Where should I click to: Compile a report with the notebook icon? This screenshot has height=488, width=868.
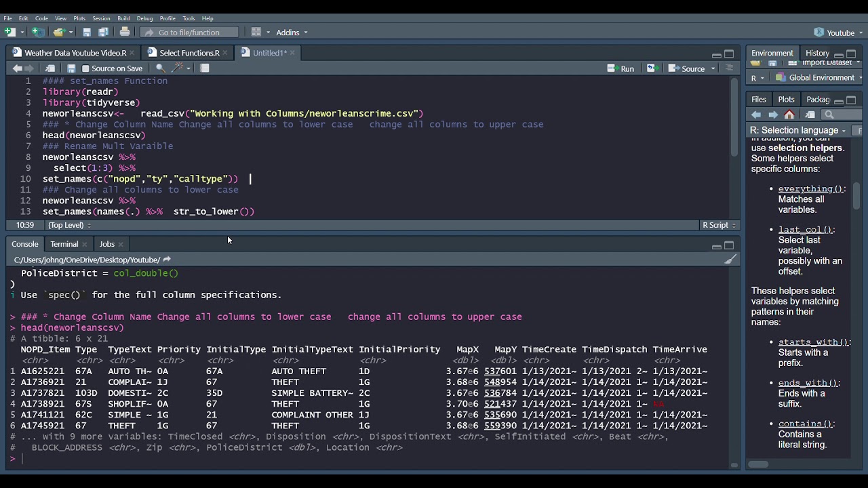click(205, 68)
